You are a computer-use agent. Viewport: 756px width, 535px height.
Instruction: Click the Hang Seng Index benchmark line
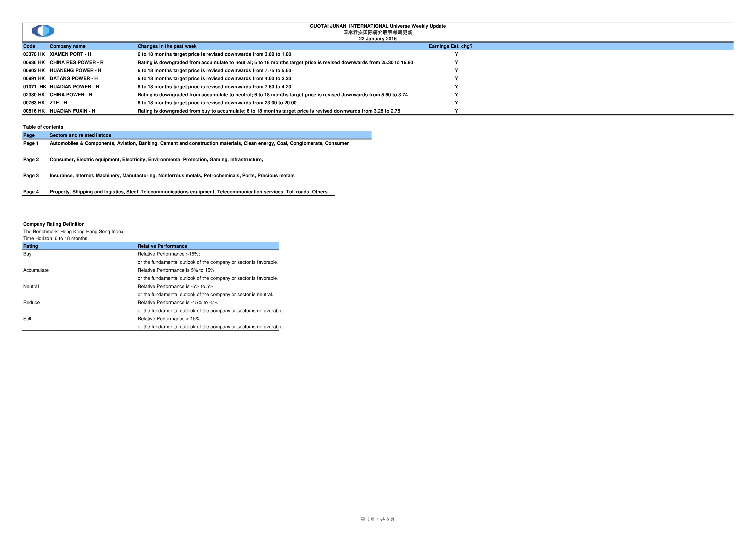73,232
